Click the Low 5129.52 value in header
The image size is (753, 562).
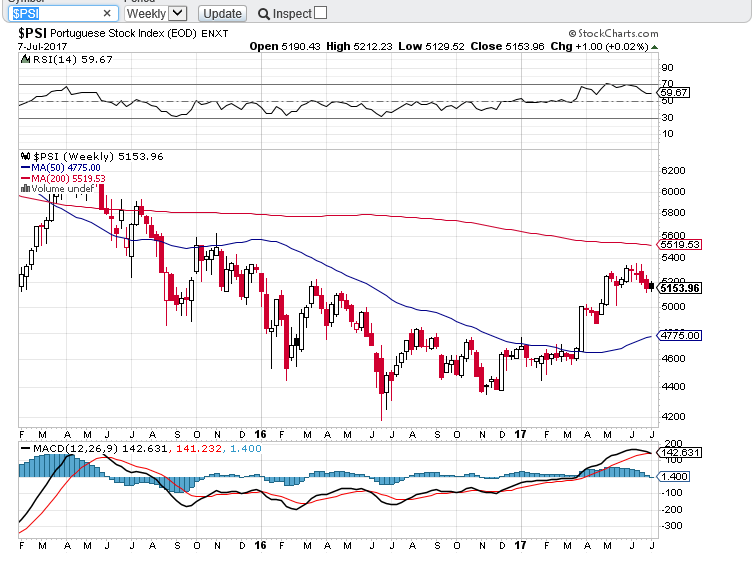click(x=431, y=47)
